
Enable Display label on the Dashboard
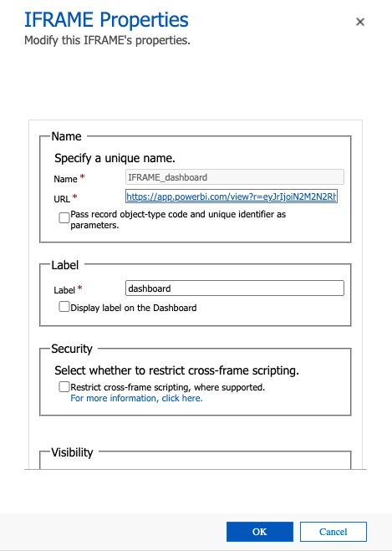(x=64, y=307)
